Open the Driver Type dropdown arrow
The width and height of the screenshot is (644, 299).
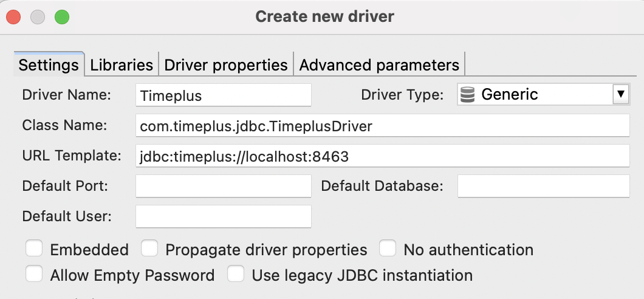pos(620,94)
